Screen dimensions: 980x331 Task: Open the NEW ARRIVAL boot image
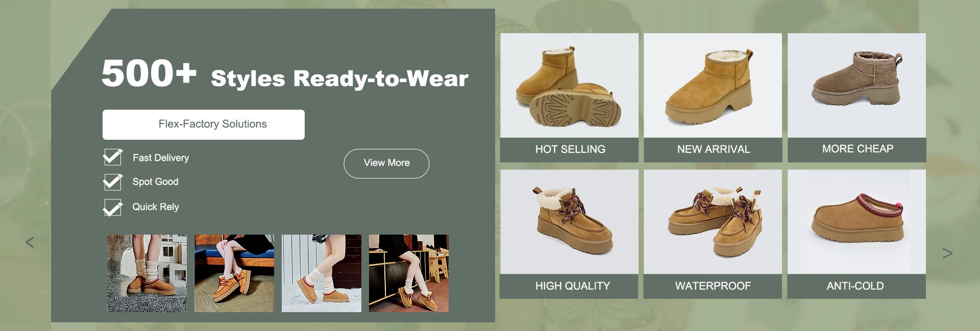(x=713, y=86)
